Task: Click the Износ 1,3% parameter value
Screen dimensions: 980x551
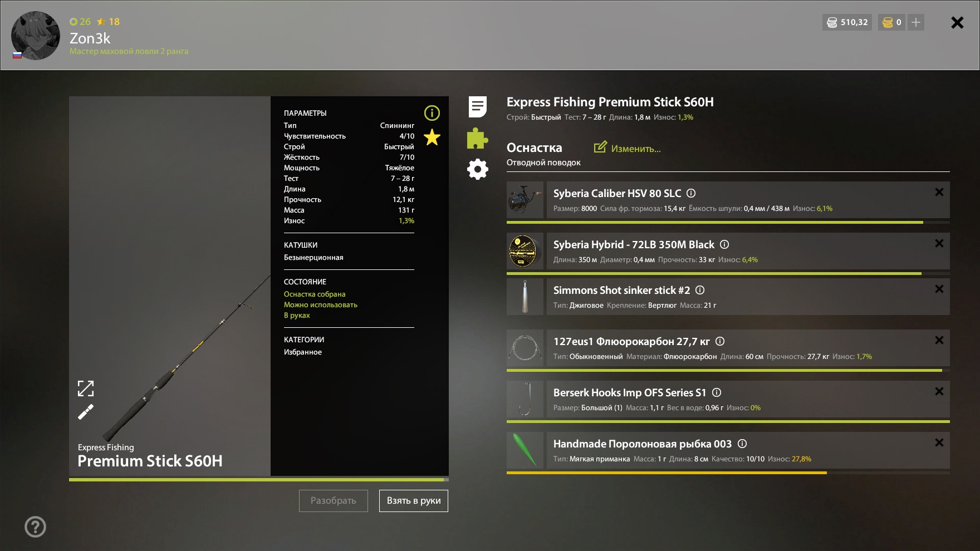Action: coord(406,221)
